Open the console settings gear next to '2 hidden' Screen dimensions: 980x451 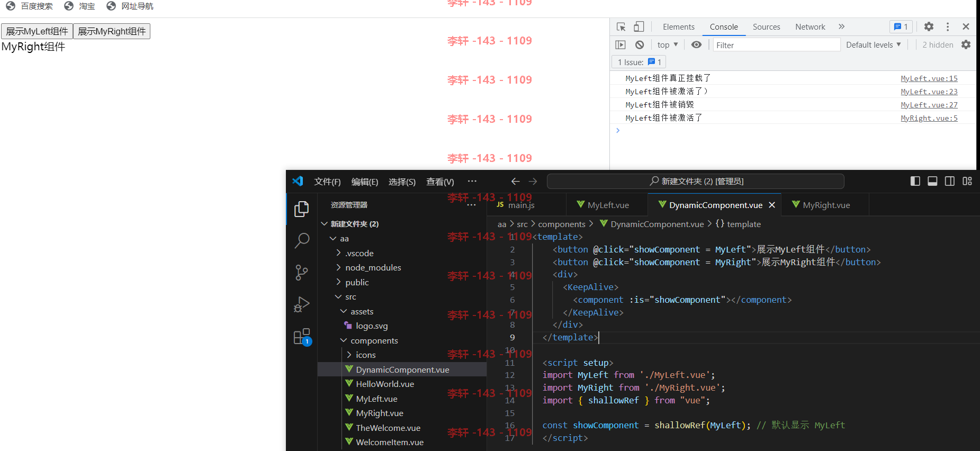966,45
